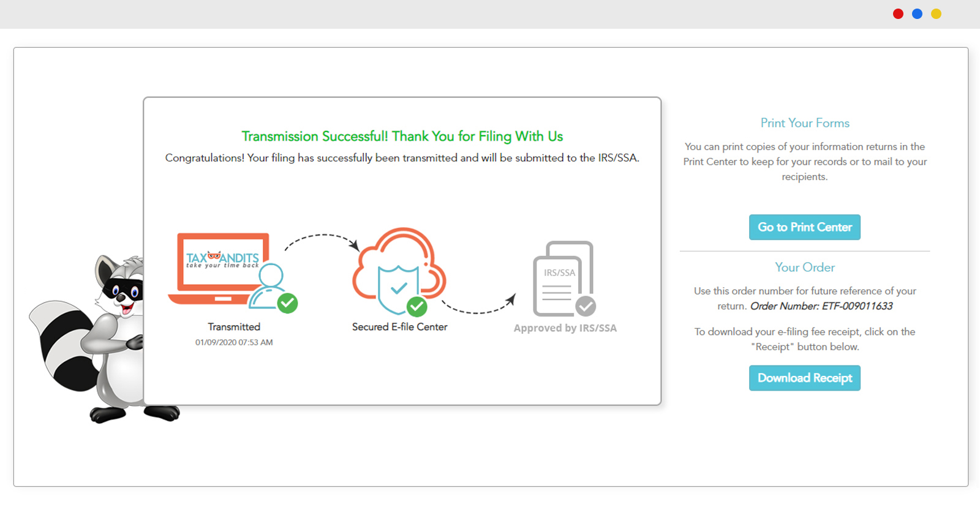Image resolution: width=980 pixels, height=510 pixels.
Task: Click the green checkmark on Transmitted step
Action: coord(287,303)
